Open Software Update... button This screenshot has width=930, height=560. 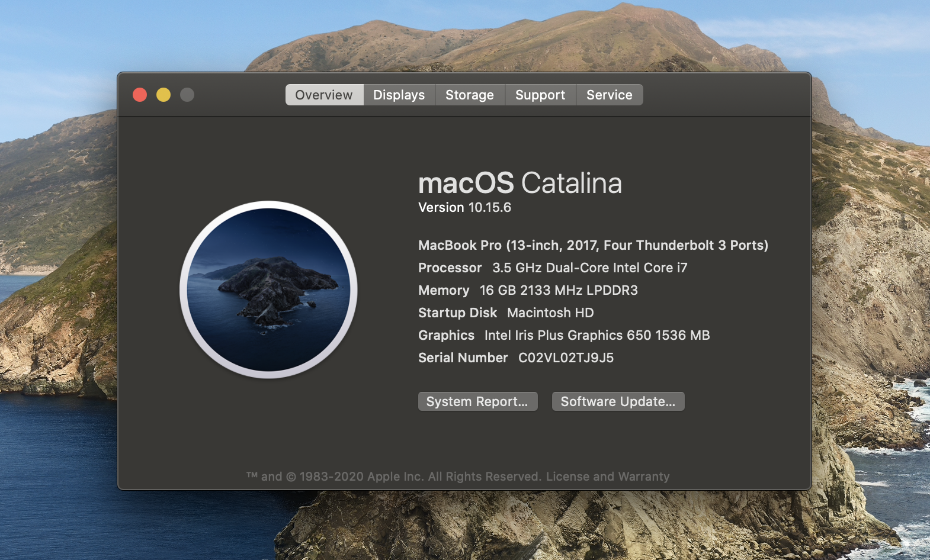tap(618, 401)
